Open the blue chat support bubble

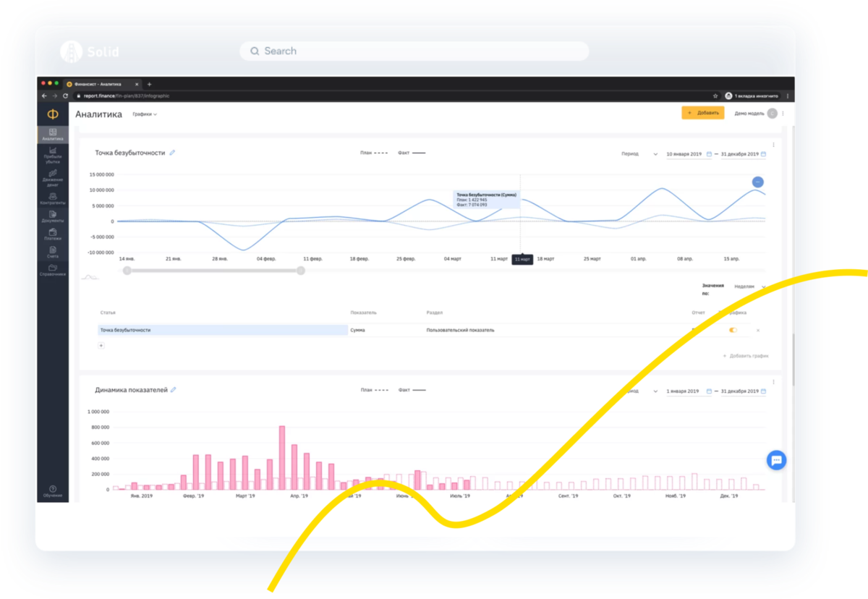point(776,460)
